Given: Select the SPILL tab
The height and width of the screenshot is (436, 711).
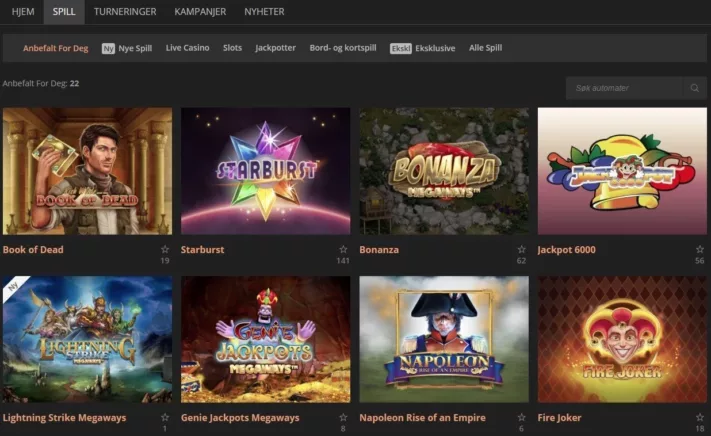Looking at the screenshot, I should point(64,12).
